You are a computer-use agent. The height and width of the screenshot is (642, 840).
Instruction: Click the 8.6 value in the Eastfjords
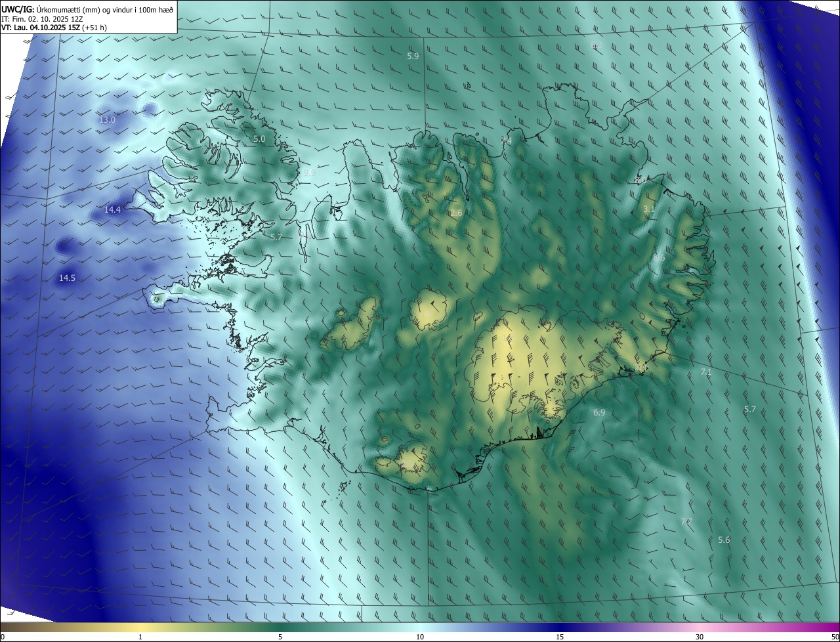click(659, 258)
